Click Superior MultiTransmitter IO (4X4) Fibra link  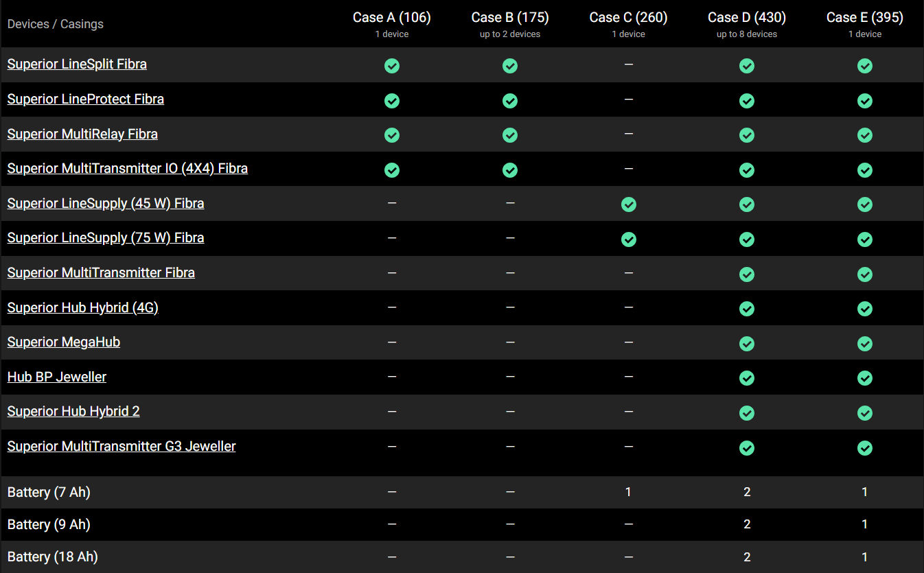point(128,169)
